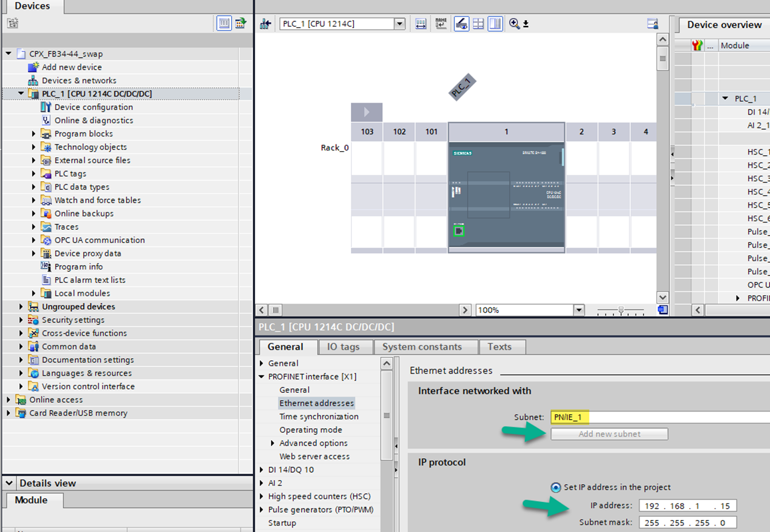Open Add new device
The width and height of the screenshot is (770, 532).
(x=72, y=67)
